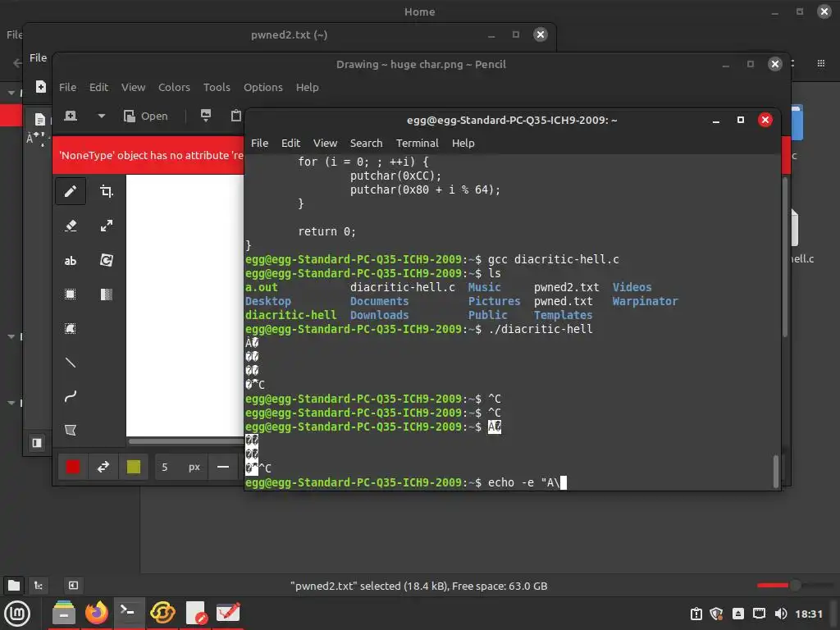The image size is (840, 630).
Task: Select the Text 'ab' tool
Action: click(71, 260)
